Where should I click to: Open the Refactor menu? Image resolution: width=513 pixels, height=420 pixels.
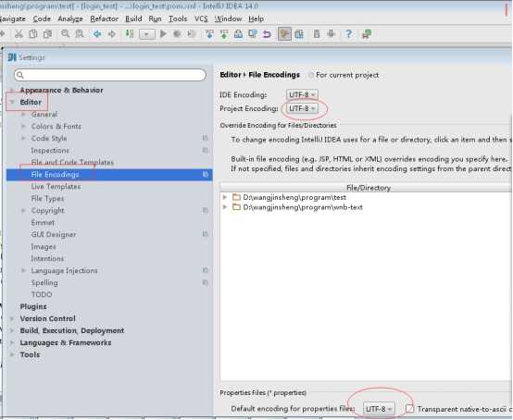coord(104,19)
